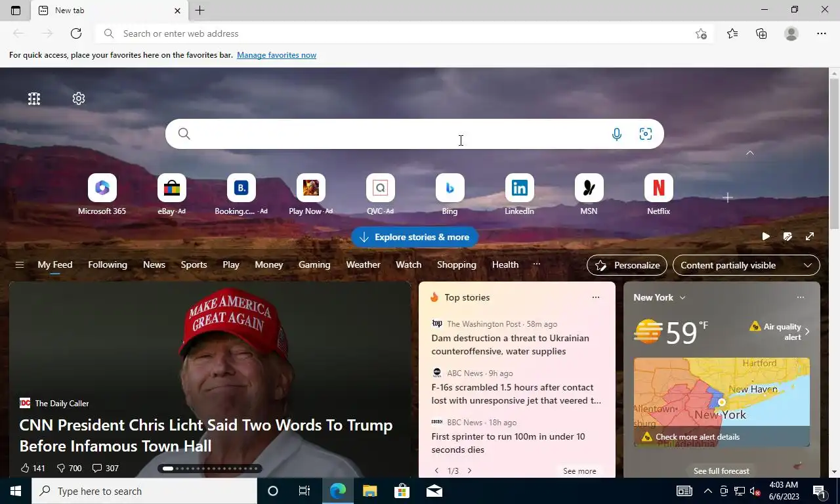Open the LinkedIn quick link tile
Image resolution: width=840 pixels, height=504 pixels.
519,194
